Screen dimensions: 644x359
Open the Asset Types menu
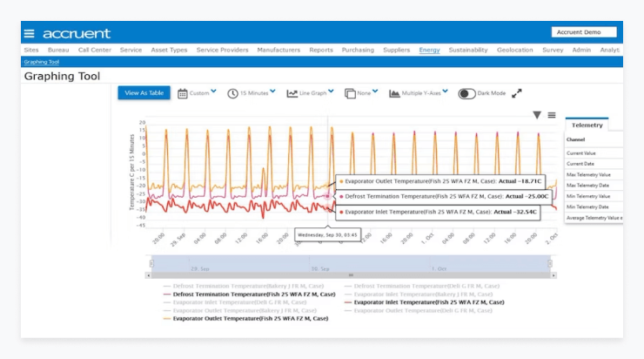pyautogui.click(x=169, y=50)
